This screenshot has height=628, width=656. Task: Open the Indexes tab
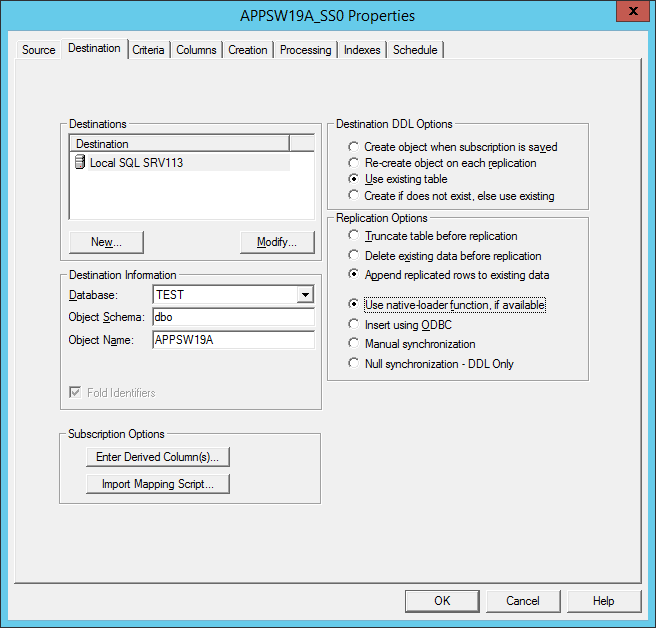(x=362, y=50)
